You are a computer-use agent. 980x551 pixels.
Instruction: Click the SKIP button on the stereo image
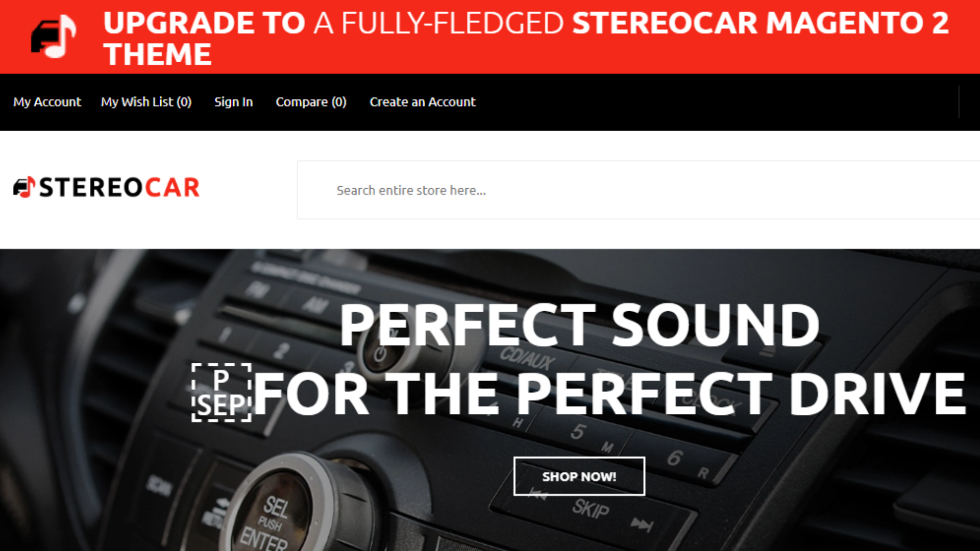(591, 509)
